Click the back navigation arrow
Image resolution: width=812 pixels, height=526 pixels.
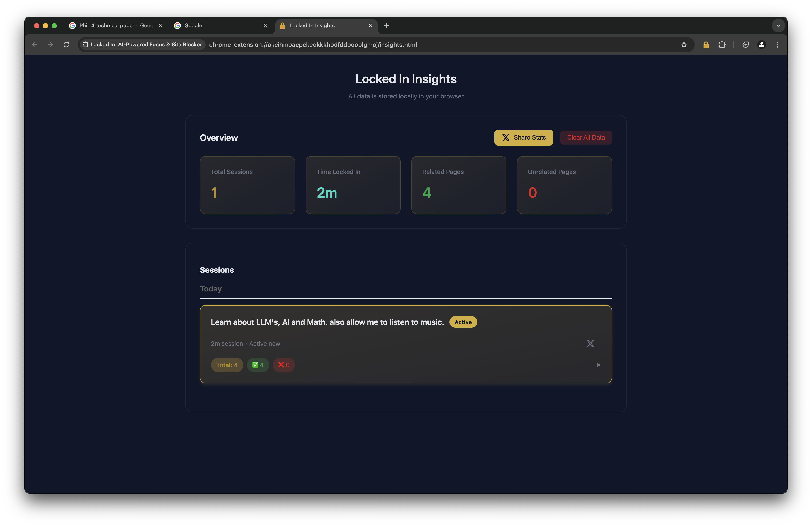pyautogui.click(x=34, y=45)
